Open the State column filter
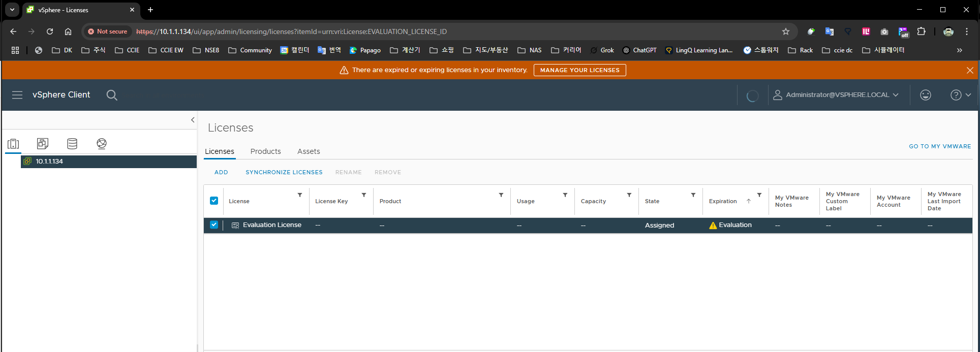Viewport: 980px width, 352px height. click(693, 195)
